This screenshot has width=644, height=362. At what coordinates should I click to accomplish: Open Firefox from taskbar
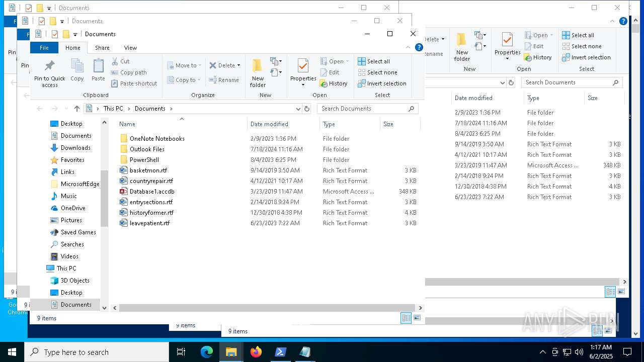[256, 352]
